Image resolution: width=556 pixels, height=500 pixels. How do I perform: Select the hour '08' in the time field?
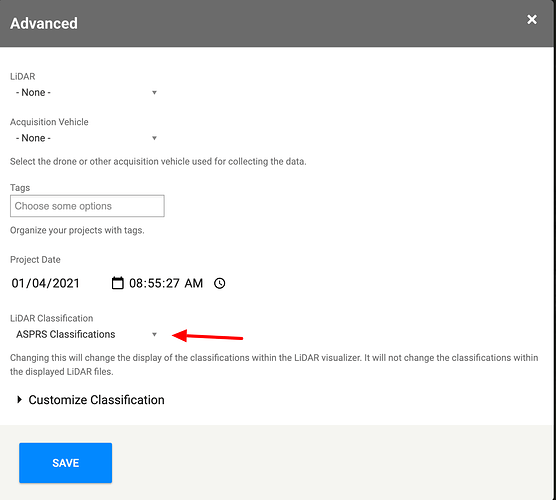[x=136, y=283]
